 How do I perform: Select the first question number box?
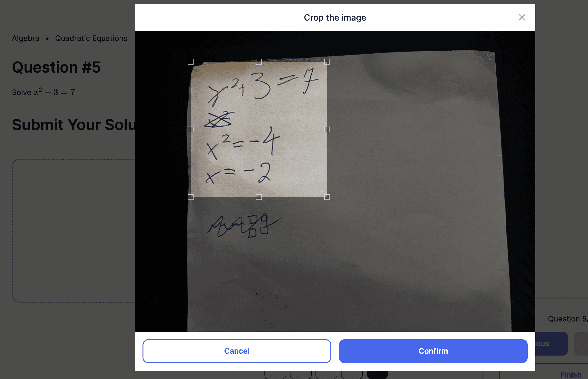tap(275, 374)
